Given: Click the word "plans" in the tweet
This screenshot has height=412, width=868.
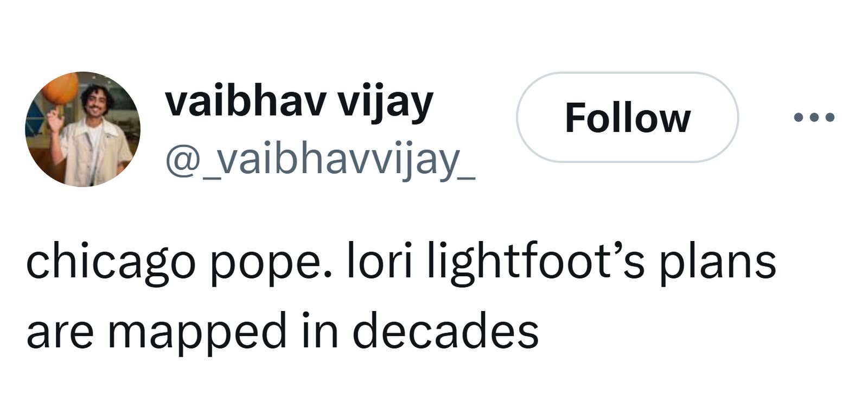Looking at the screenshot, I should tap(717, 263).
